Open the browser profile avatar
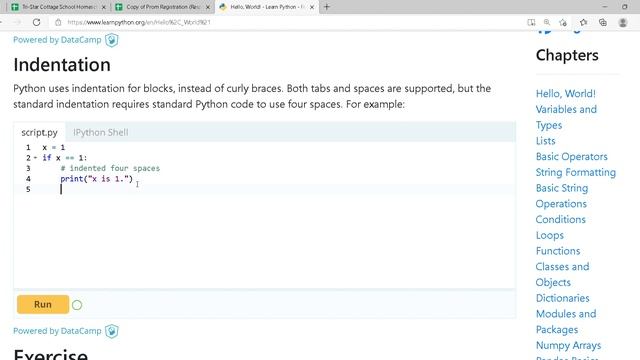Viewport: 640px width, 360px height. [623, 22]
